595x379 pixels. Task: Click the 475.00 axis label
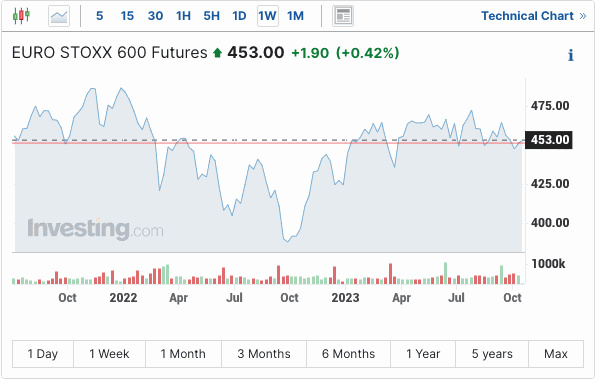550,105
